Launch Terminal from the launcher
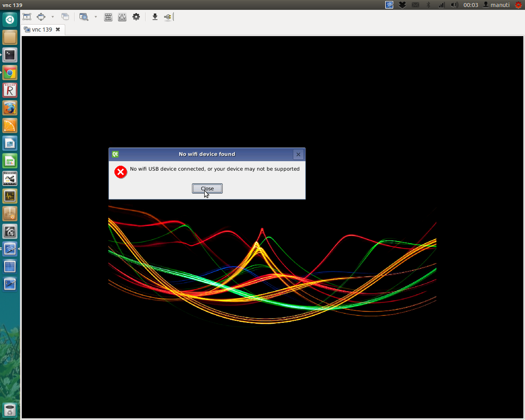This screenshot has height=420, width=525. [10, 55]
